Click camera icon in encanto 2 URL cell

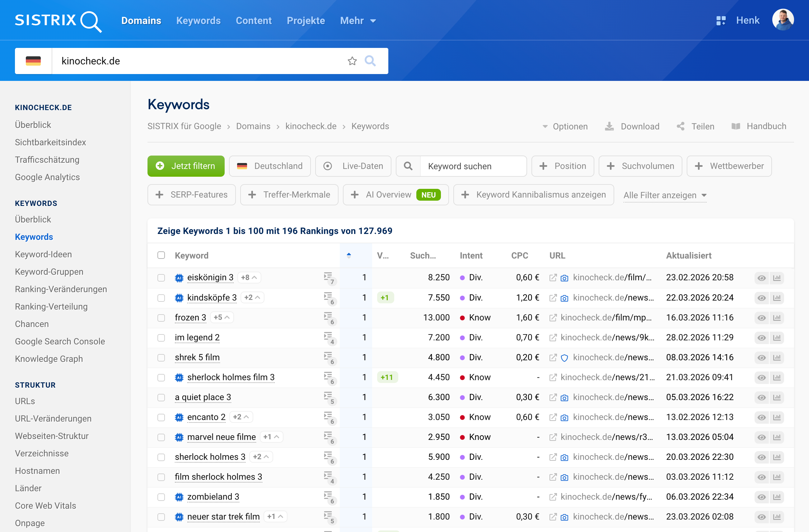click(564, 418)
